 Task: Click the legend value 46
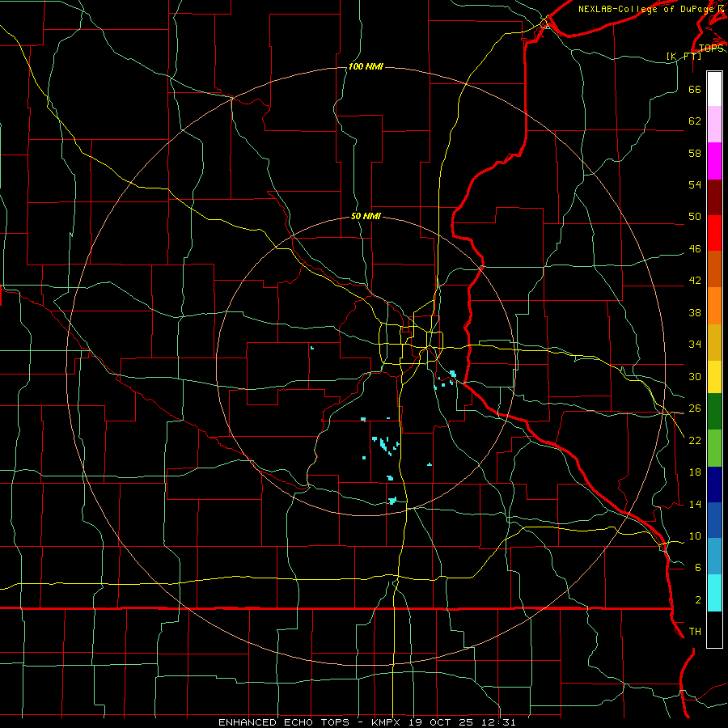click(x=695, y=249)
